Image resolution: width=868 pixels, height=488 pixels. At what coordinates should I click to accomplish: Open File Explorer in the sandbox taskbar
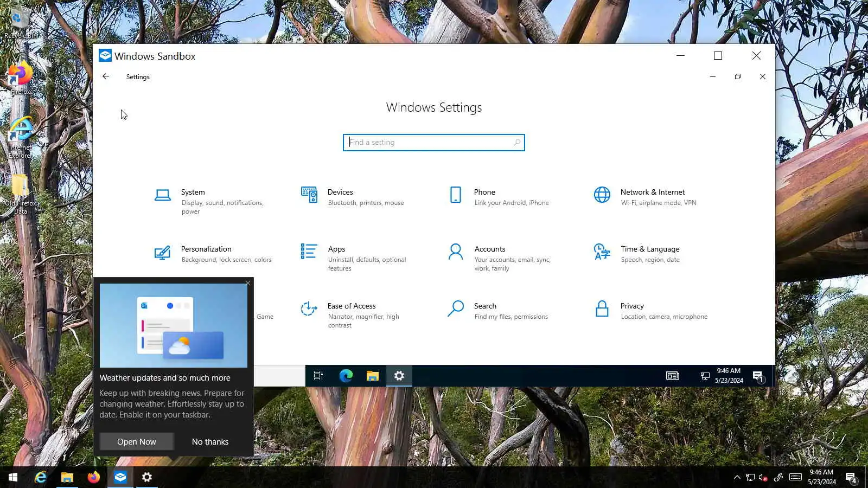(372, 376)
